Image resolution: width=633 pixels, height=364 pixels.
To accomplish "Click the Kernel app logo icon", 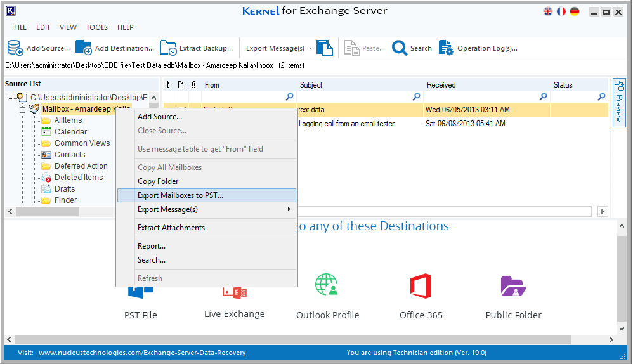I will pyautogui.click(x=11, y=11).
